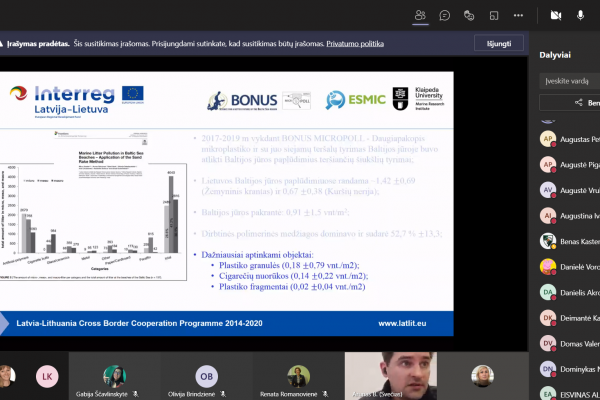
Task: Click Olivija Brindzienė OB avatar
Action: (207, 377)
